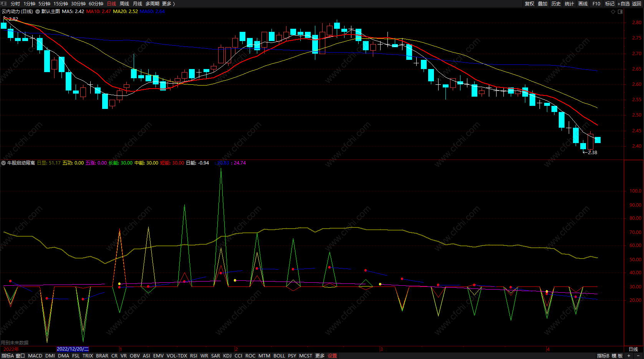
Task: Toggle the side panel layout icon
Action: coord(620,12)
